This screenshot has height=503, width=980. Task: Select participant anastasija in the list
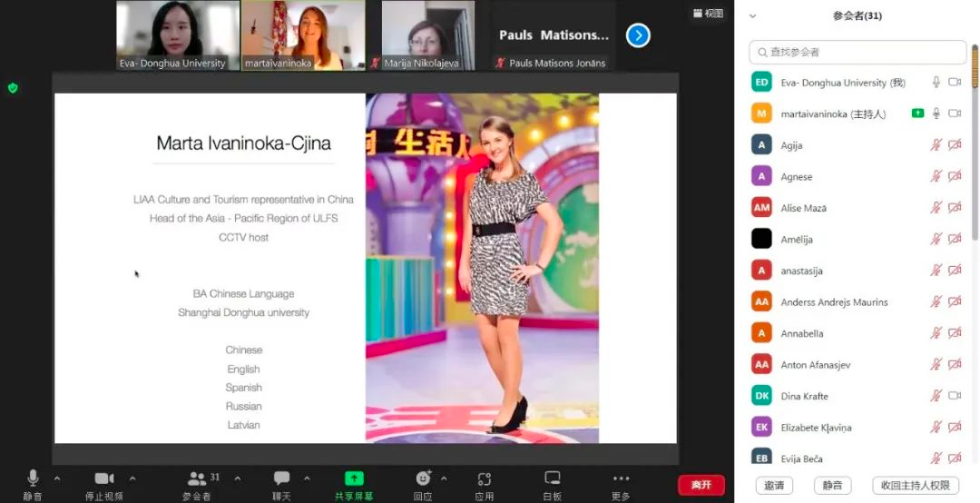pos(857,271)
